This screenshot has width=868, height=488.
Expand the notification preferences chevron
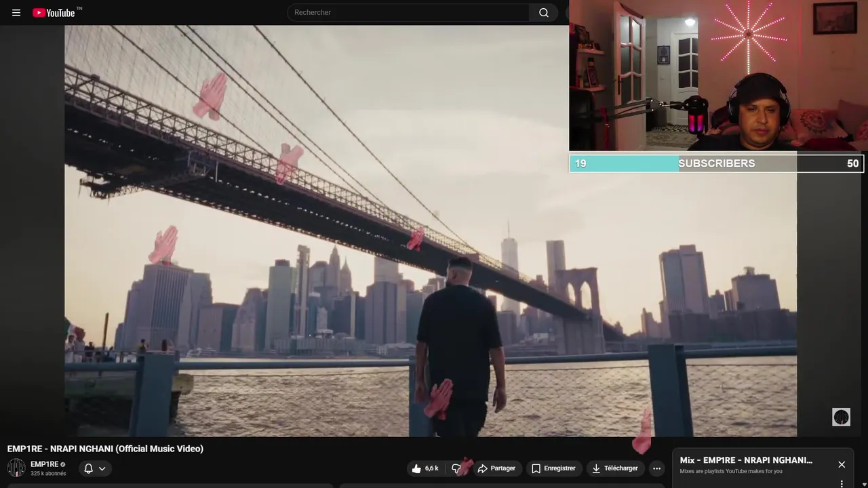102,468
